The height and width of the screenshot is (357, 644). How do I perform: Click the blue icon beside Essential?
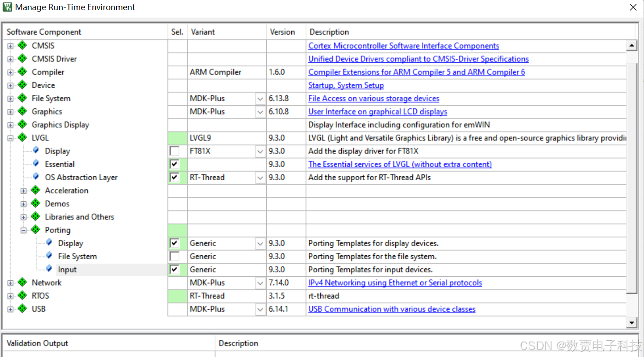36,163
